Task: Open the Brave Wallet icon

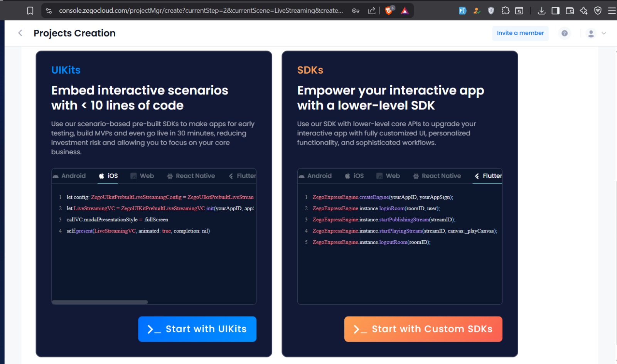Action: [x=570, y=11]
